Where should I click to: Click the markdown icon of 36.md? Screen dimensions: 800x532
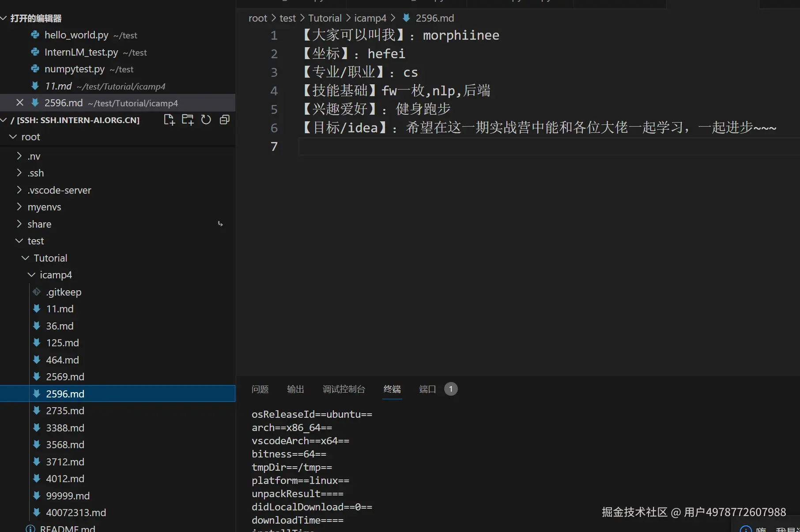(37, 326)
